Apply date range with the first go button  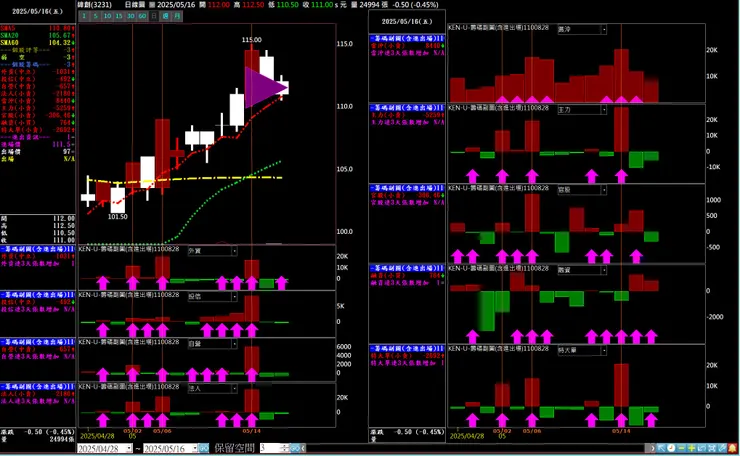coord(203,448)
